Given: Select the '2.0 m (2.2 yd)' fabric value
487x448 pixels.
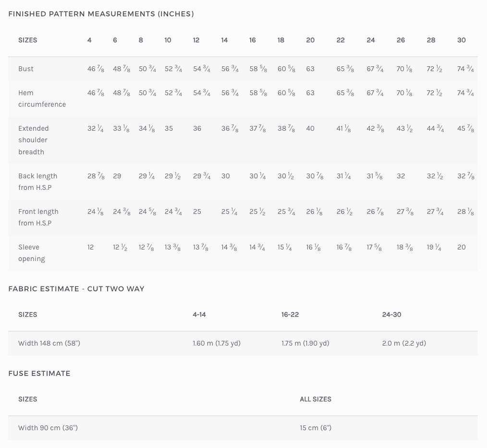Looking at the screenshot, I should click(x=404, y=343).
